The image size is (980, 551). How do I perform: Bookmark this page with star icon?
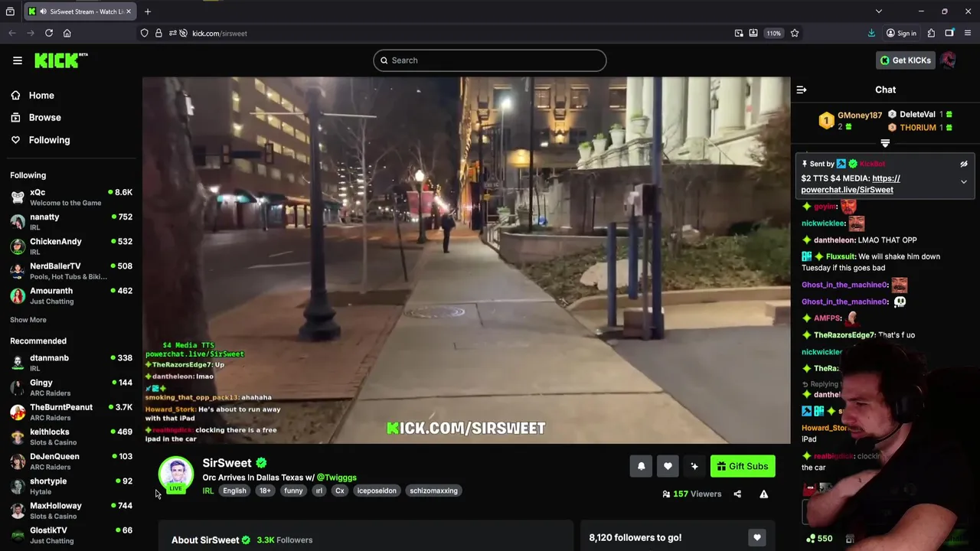tap(795, 33)
